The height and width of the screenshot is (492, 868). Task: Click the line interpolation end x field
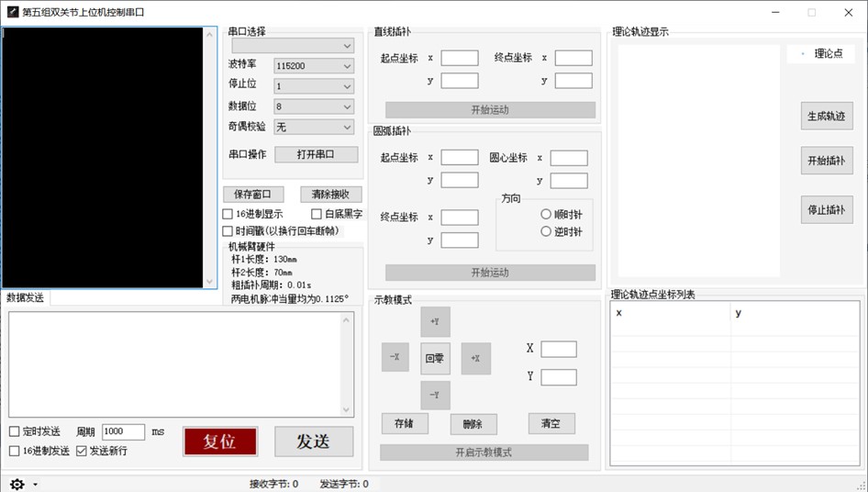[x=573, y=58]
